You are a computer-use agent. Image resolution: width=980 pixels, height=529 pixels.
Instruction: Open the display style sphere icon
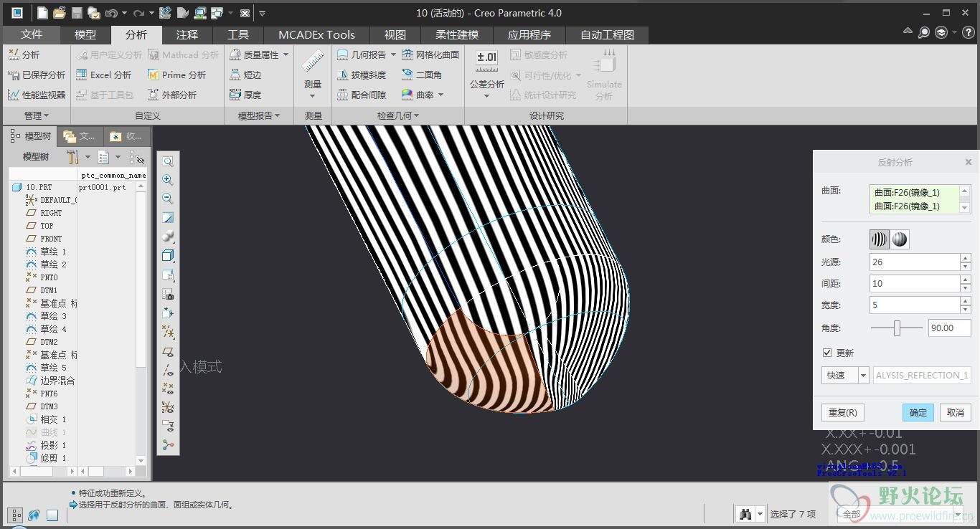click(x=168, y=237)
